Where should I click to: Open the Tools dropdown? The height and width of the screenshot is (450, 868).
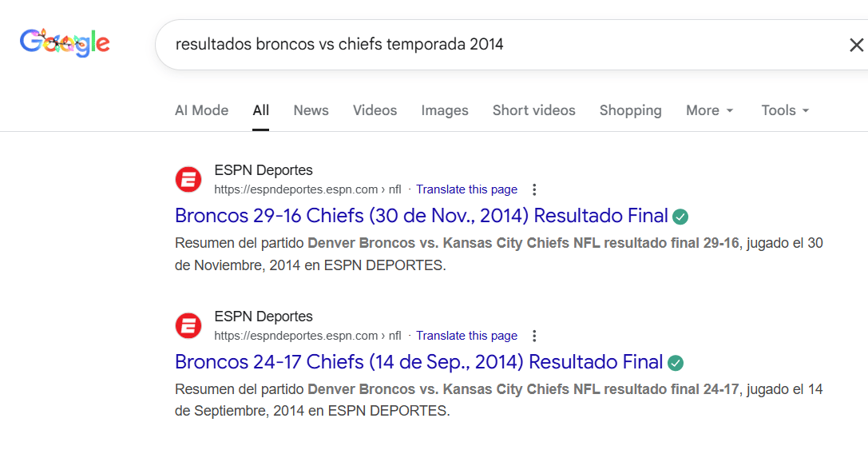pos(785,110)
